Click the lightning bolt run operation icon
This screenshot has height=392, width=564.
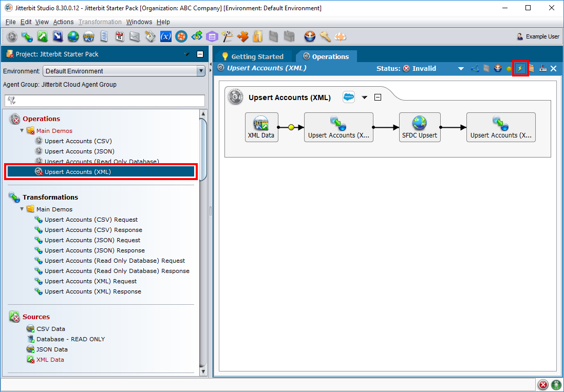[520, 68]
